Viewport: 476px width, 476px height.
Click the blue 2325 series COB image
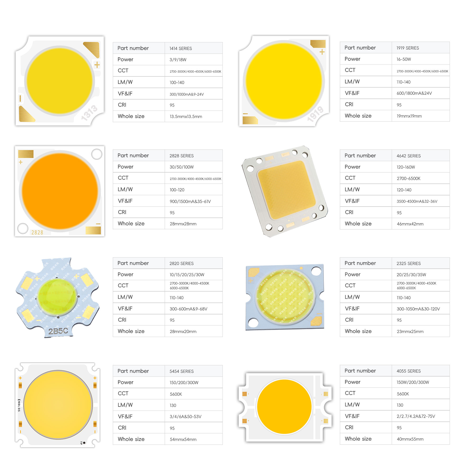[285, 297]
